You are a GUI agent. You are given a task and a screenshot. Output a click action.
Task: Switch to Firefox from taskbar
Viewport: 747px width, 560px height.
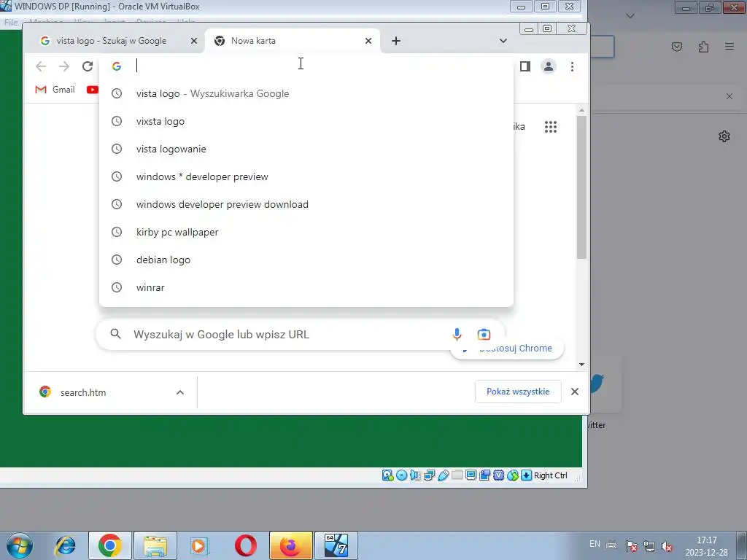[x=290, y=545]
